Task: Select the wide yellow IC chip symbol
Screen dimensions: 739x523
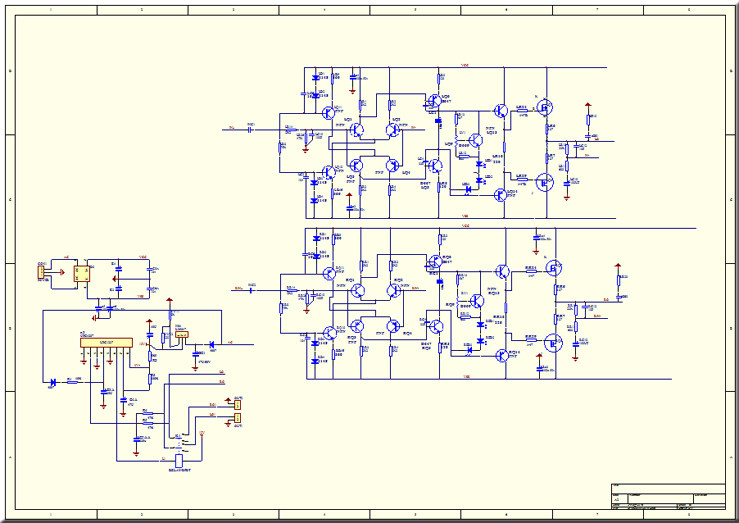Action: tap(106, 343)
